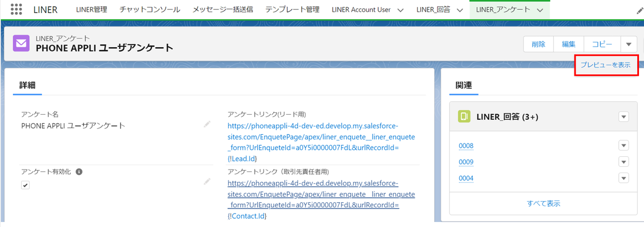Open related record 0008

(466, 146)
